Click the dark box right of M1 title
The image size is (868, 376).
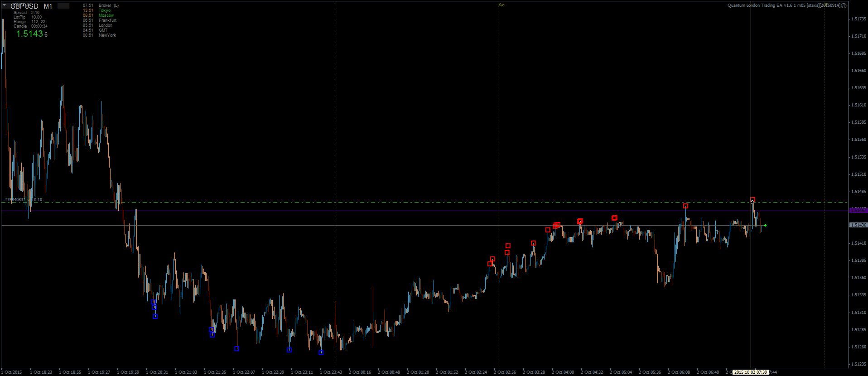point(63,6)
